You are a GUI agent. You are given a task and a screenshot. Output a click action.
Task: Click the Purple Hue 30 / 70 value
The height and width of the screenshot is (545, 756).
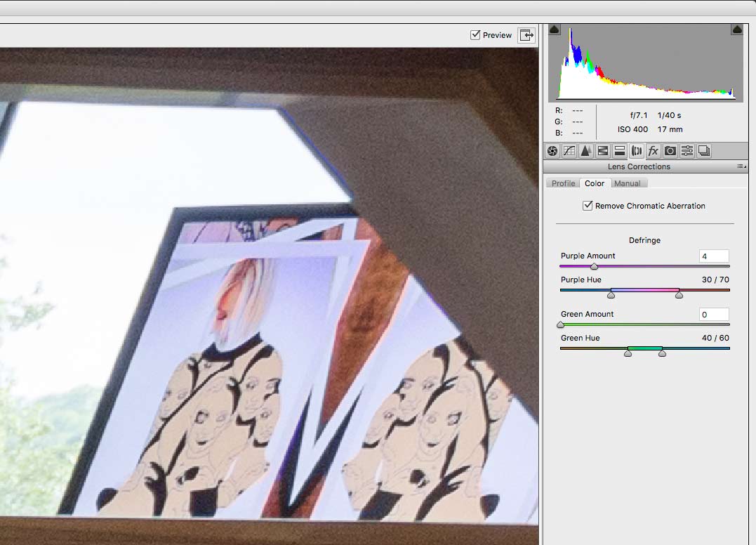[x=715, y=280]
